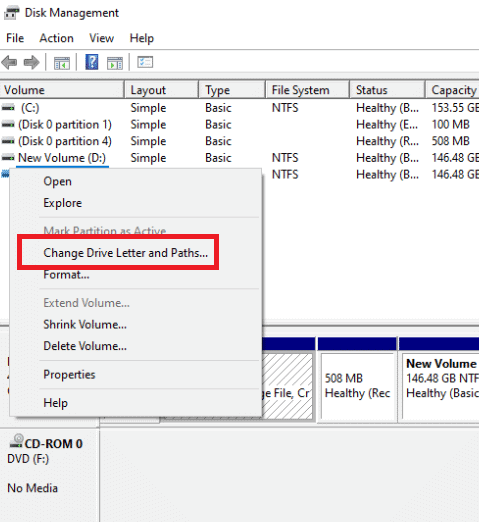The image size is (479, 522).
Task: Sort by the Volume column header
Action: coord(62,90)
